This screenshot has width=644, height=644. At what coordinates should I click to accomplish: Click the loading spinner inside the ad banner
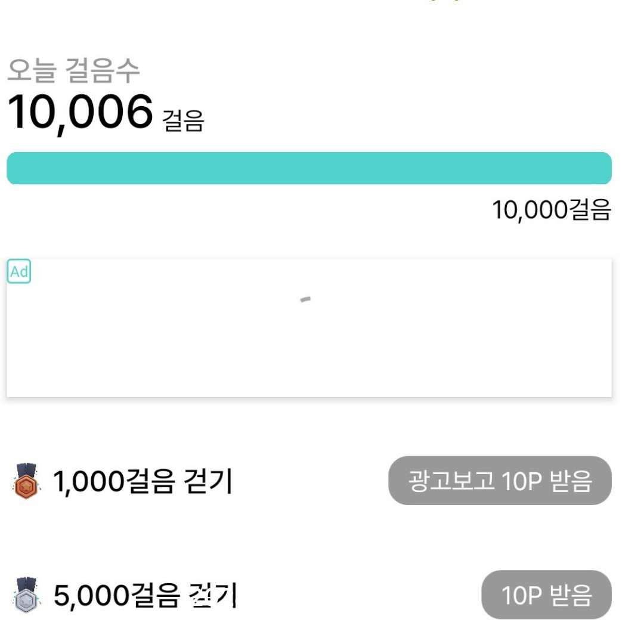[306, 299]
